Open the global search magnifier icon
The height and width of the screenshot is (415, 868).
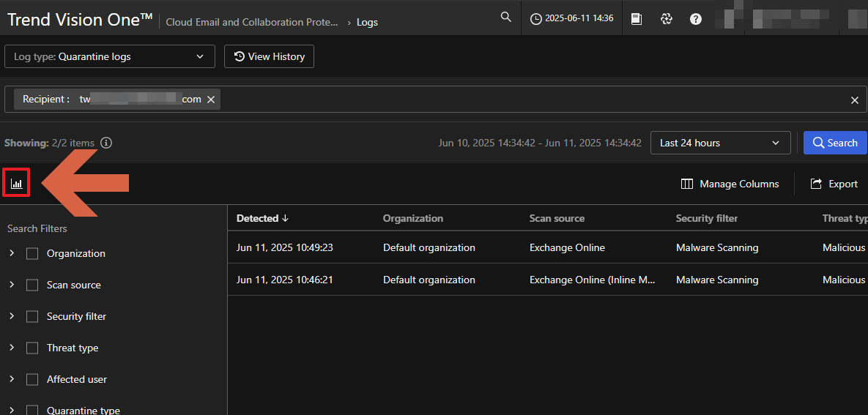(505, 18)
